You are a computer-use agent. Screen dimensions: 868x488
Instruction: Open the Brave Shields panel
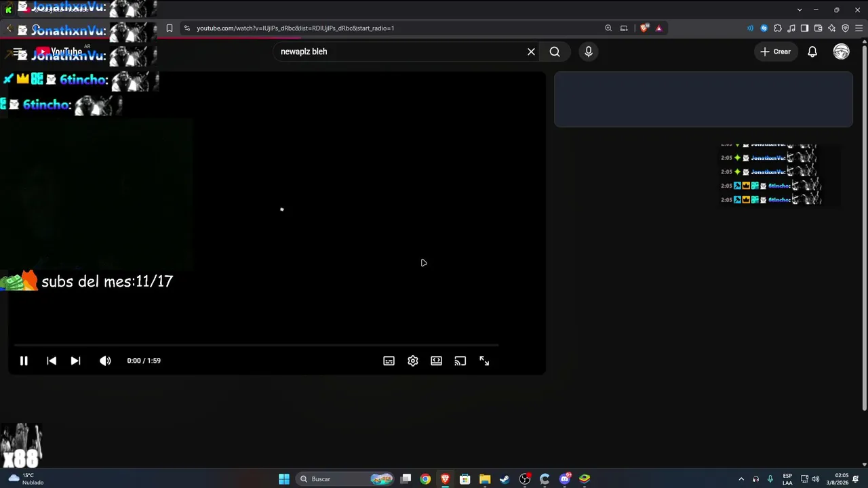644,28
